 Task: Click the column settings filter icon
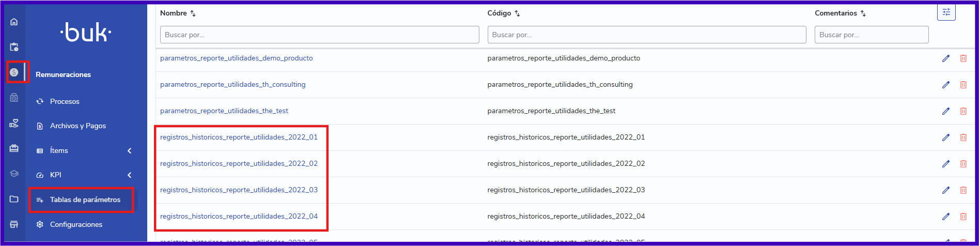click(946, 12)
